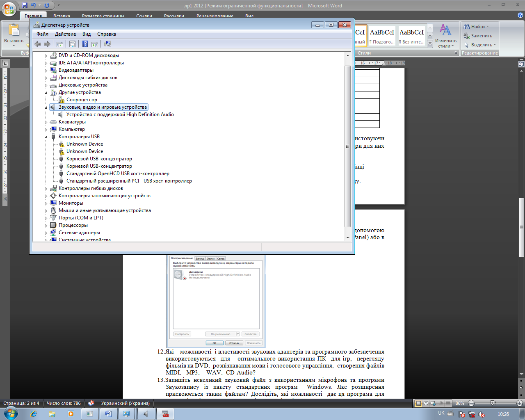Screen dimensions: 525x420
Task: Open the Вид menu in Device Manager
Action: [x=87, y=34]
